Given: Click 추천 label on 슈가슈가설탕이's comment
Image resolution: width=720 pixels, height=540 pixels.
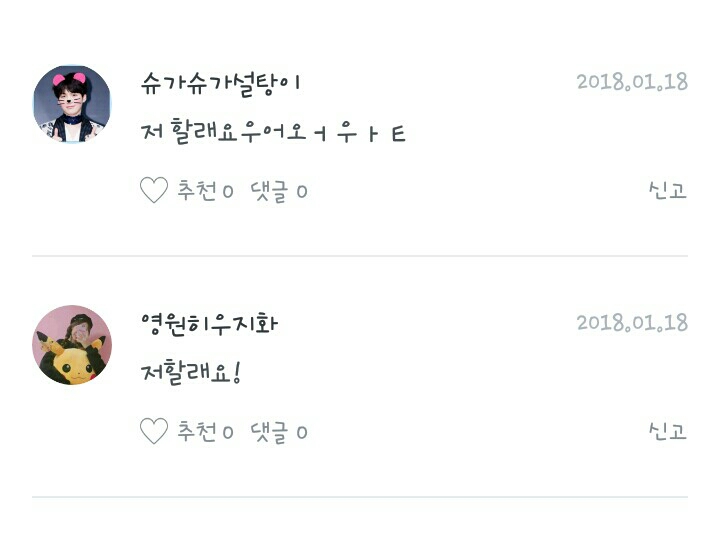Looking at the screenshot, I should 197,190.
